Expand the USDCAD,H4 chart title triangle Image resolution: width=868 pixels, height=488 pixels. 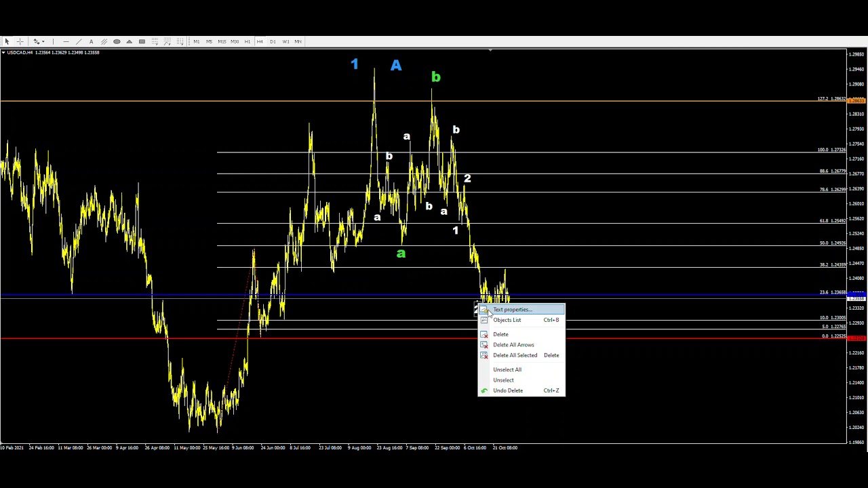pos(3,52)
